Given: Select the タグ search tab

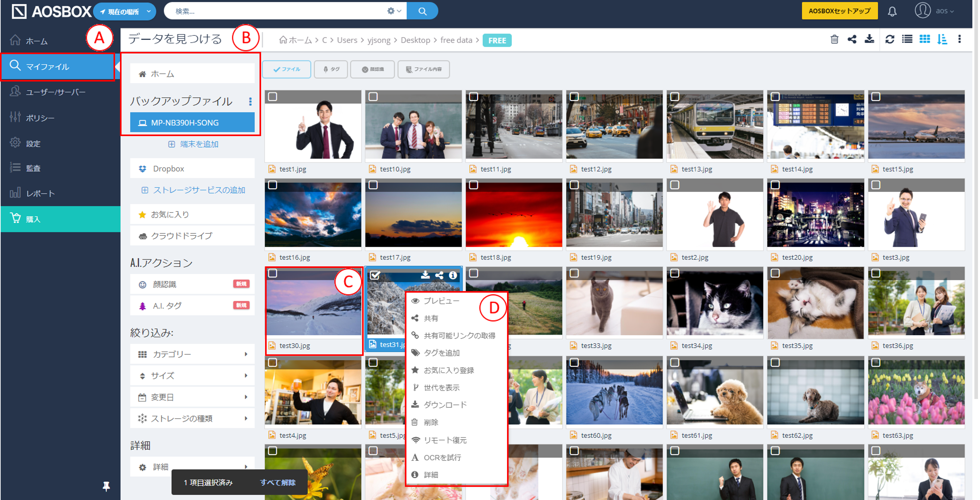Looking at the screenshot, I should [x=331, y=69].
